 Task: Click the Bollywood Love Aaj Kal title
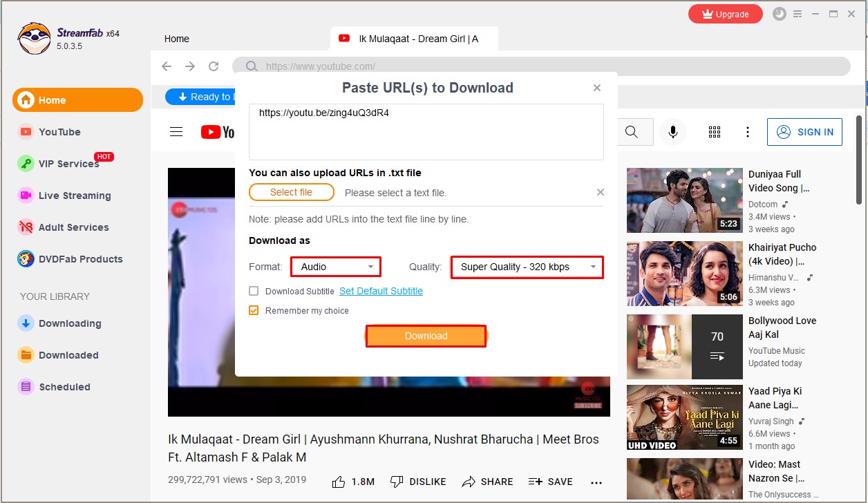[782, 328]
